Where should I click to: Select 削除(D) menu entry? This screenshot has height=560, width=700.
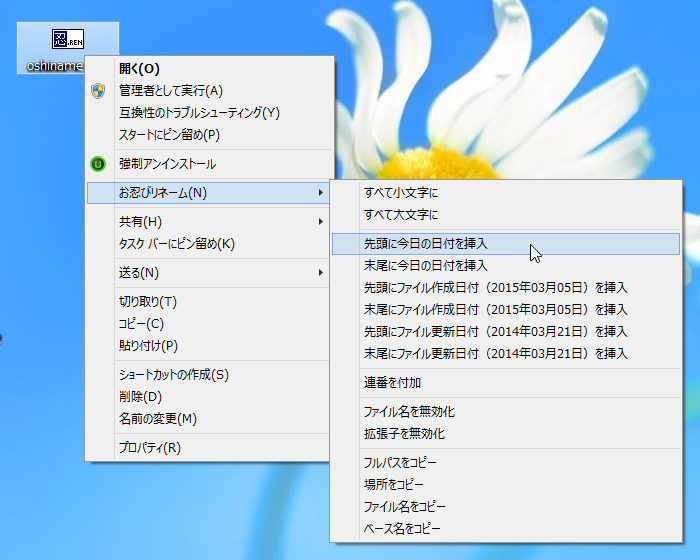pos(209,397)
